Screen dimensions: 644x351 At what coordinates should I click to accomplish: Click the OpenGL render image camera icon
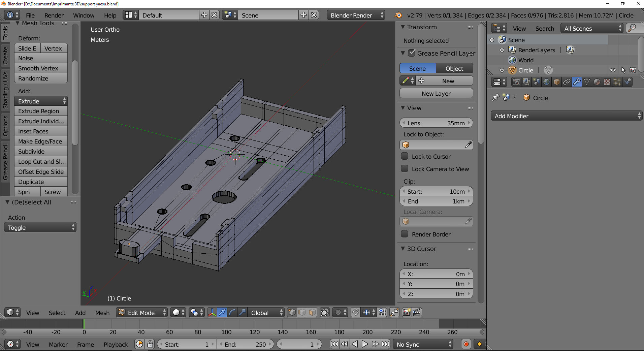click(x=407, y=313)
